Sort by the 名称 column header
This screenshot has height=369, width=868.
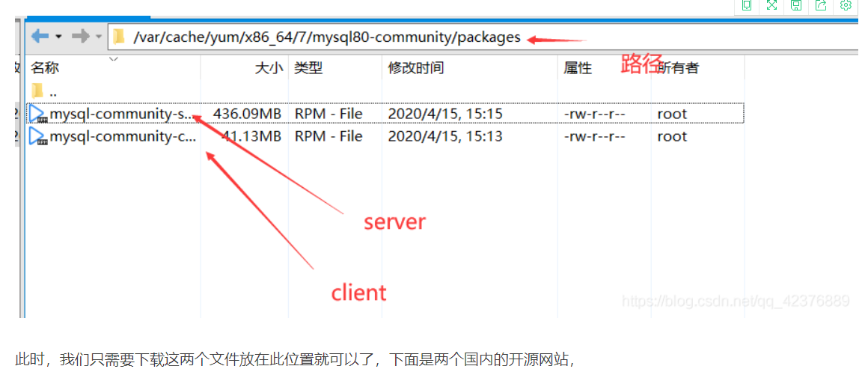pyautogui.click(x=45, y=68)
